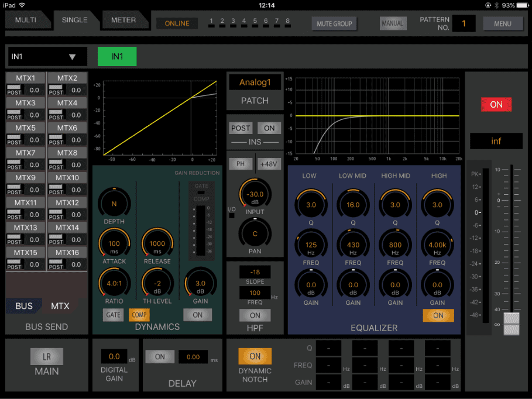Open the HPF SLOPE value -18
The image size is (532, 399).
[255, 272]
